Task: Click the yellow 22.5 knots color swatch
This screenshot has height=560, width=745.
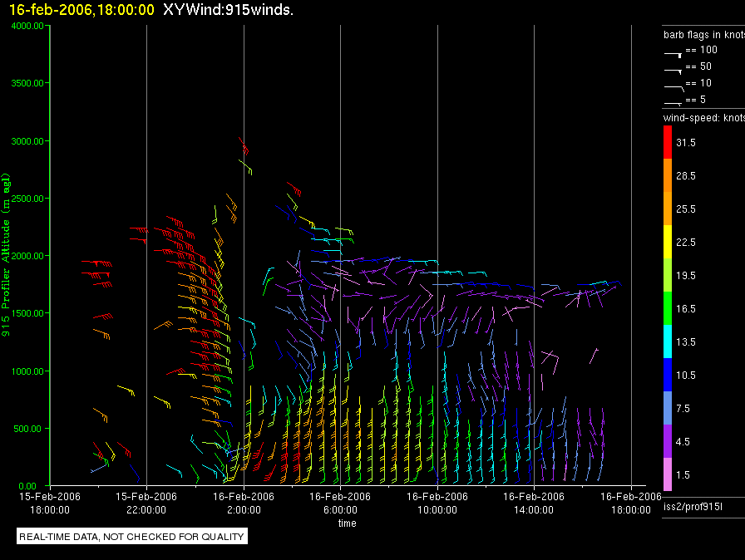Action: coord(668,242)
